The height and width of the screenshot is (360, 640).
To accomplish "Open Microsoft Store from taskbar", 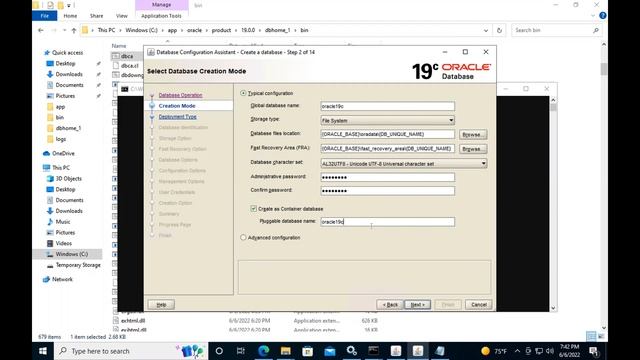I will click(x=308, y=351).
